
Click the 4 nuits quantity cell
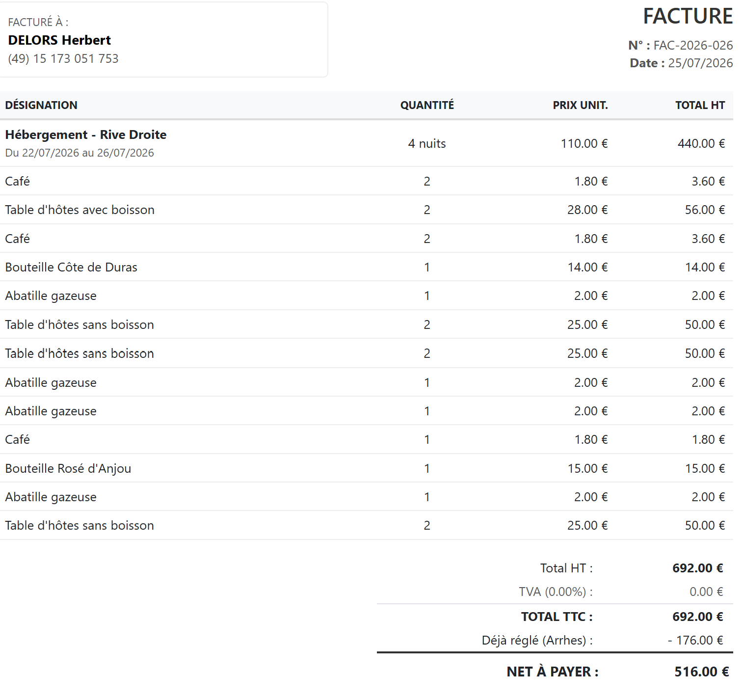coord(427,143)
